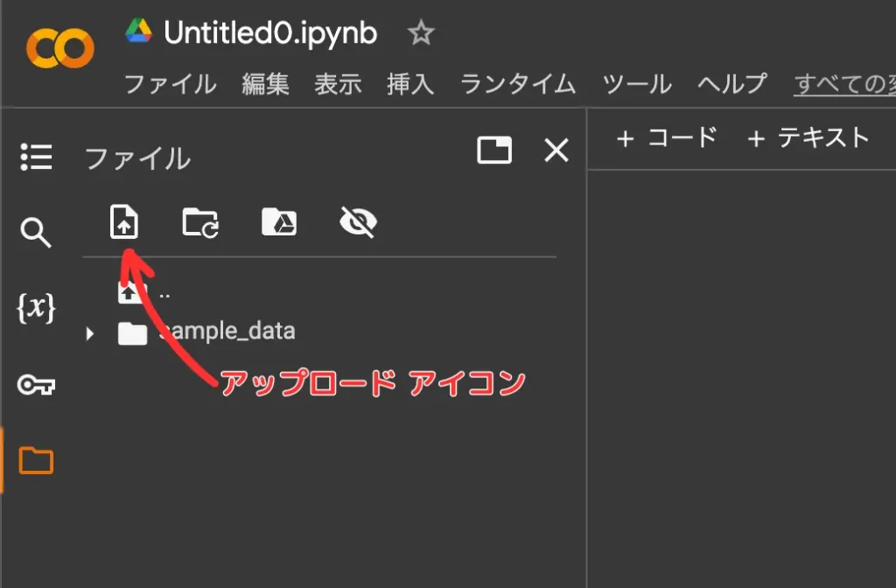Click the すべての変更 link
This screenshot has height=588, width=896.
(x=844, y=84)
